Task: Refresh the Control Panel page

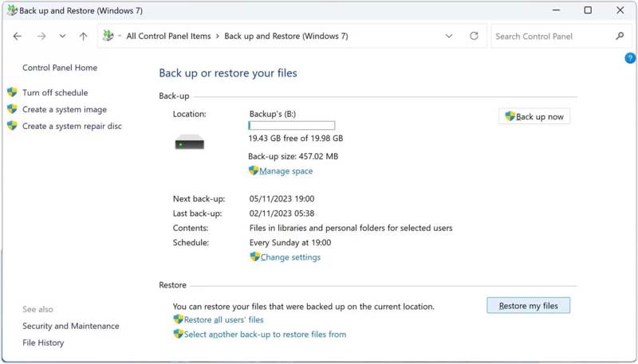Action: [474, 36]
